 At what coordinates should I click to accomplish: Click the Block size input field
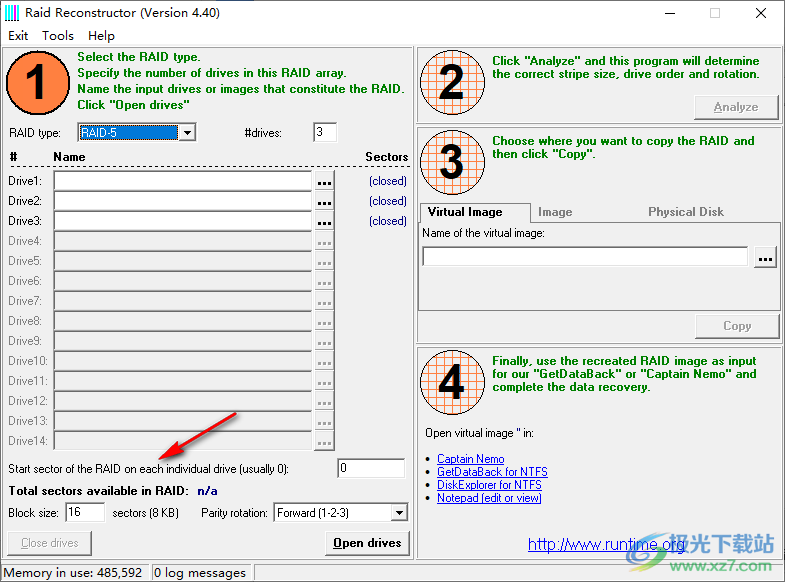point(85,512)
